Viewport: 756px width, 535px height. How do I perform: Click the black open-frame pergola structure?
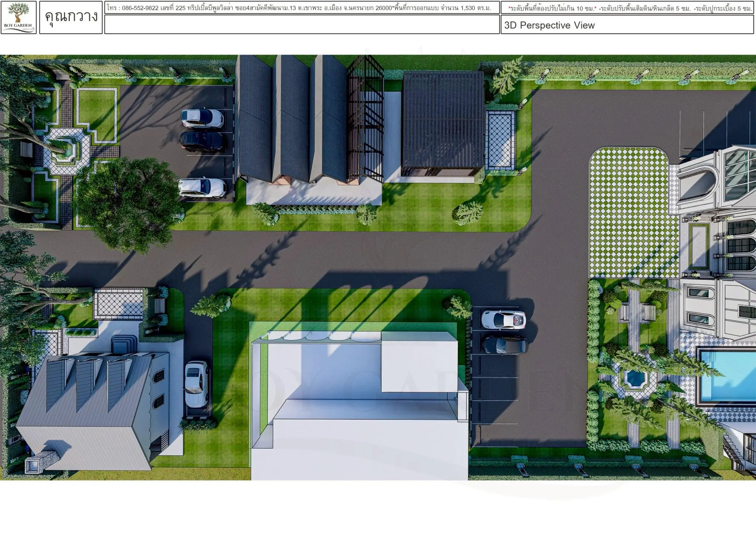click(x=365, y=120)
